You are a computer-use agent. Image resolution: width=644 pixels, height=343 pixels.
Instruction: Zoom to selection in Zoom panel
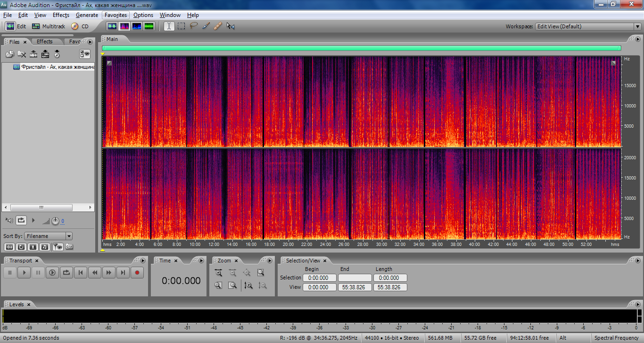pyautogui.click(x=261, y=272)
